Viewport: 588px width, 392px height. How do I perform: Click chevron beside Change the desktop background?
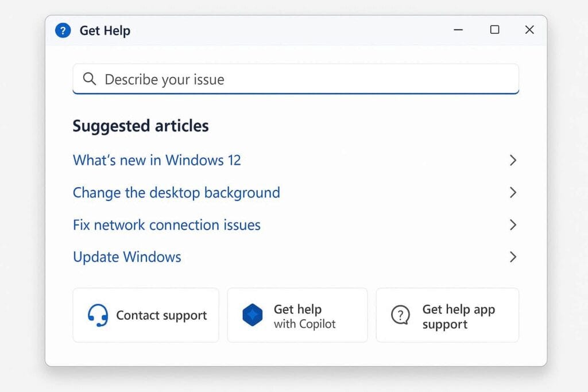[513, 192]
